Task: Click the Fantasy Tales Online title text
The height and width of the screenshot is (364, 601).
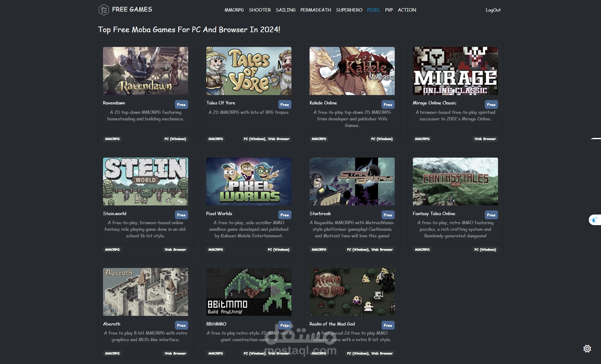Action: (434, 214)
